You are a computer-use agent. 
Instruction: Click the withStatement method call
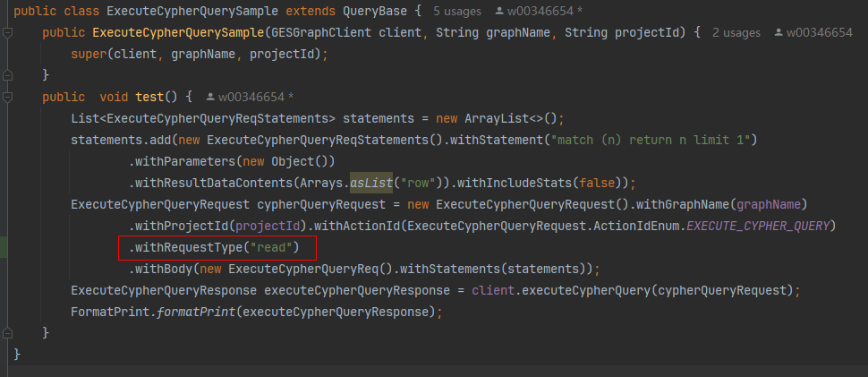click(x=500, y=140)
